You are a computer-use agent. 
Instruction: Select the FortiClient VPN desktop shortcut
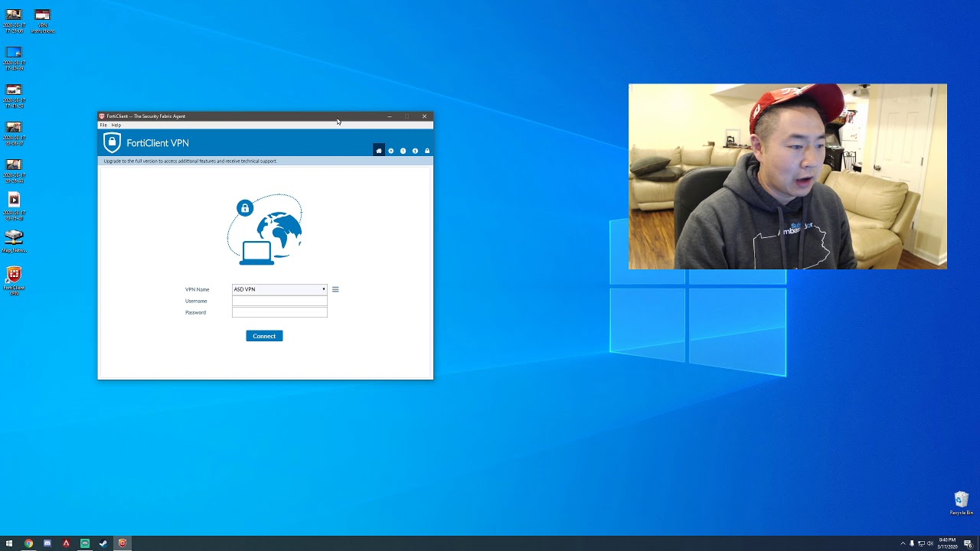click(x=14, y=281)
